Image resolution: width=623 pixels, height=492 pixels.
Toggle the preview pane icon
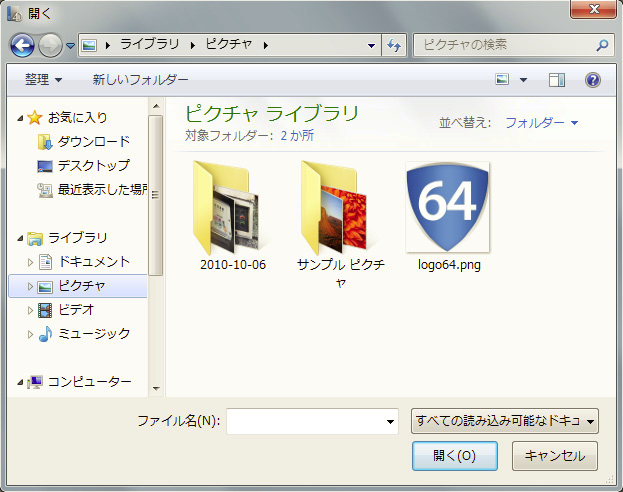pyautogui.click(x=557, y=79)
